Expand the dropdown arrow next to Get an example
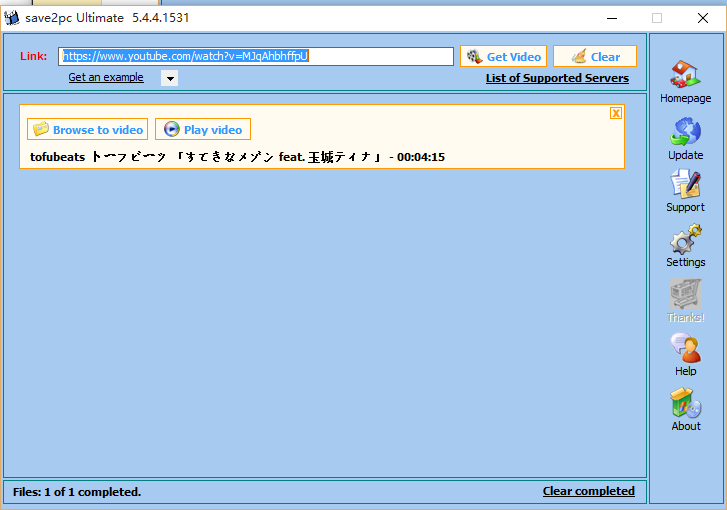The image size is (727, 510). click(169, 79)
